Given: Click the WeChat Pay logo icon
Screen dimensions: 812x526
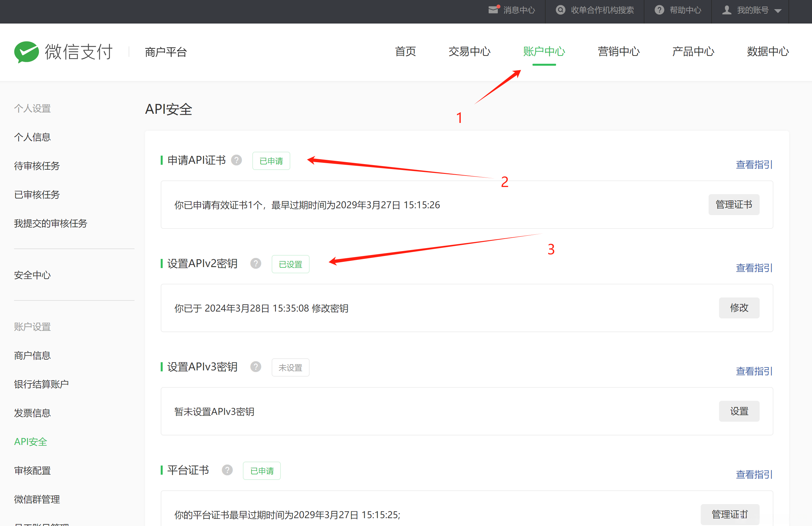Looking at the screenshot, I should pos(26,52).
